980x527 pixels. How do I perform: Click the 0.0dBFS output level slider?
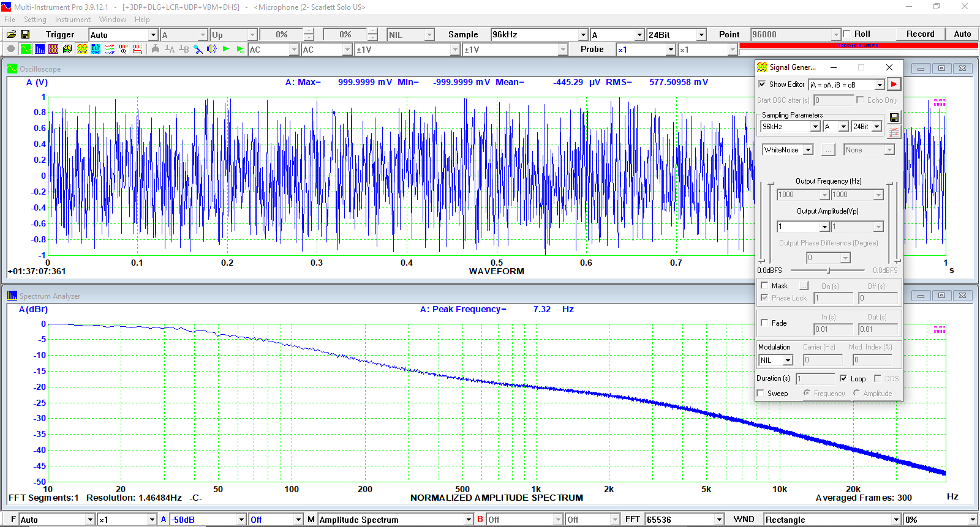tap(828, 271)
